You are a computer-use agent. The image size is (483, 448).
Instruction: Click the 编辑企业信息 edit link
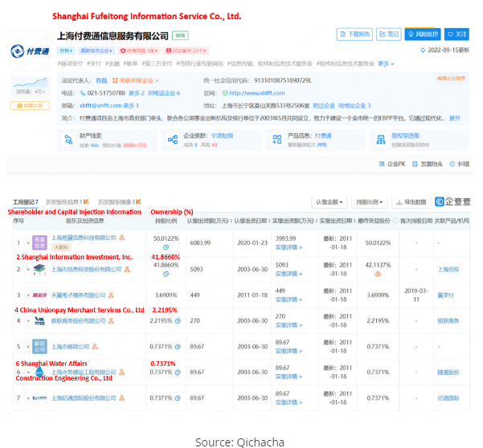pos(451,78)
